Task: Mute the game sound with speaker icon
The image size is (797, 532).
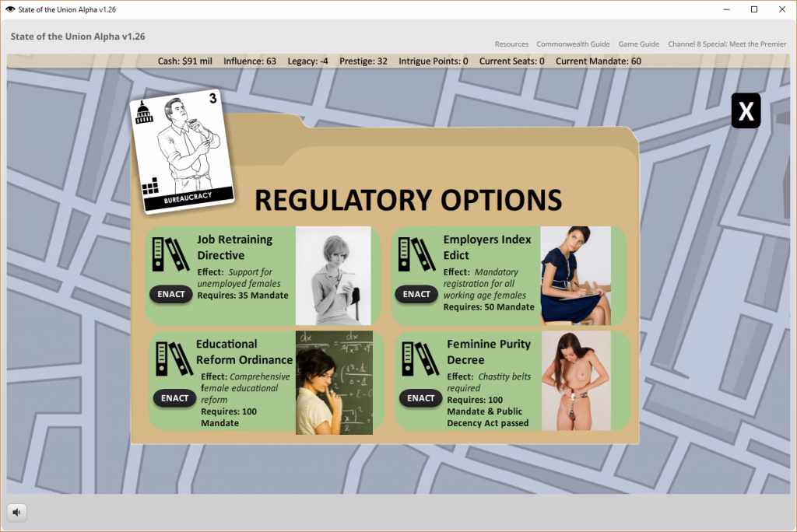Action: click(17, 513)
